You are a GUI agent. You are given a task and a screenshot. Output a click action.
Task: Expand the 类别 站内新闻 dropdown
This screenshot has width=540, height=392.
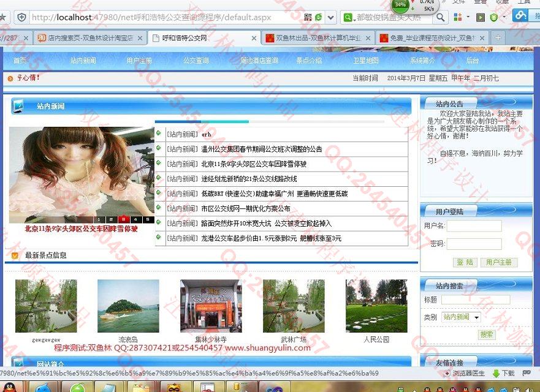click(461, 317)
